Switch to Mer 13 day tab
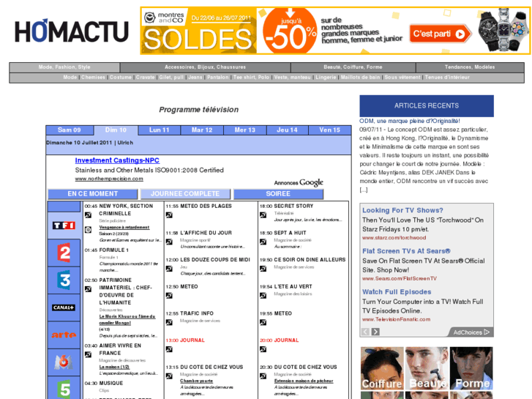Viewport: 532px width, 399px height. pyautogui.click(x=245, y=130)
